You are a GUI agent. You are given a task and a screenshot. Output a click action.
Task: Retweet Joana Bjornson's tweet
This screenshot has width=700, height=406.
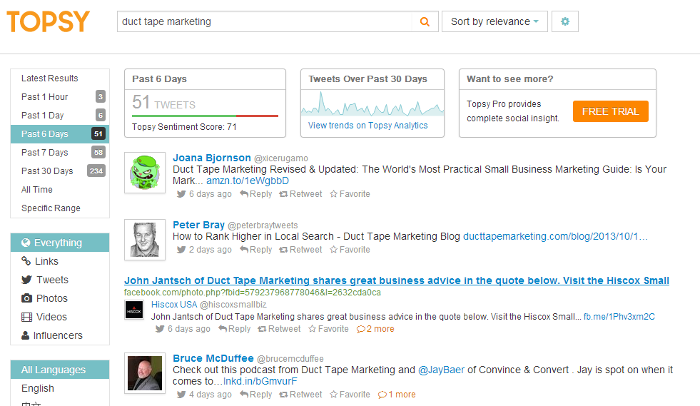pyautogui.click(x=300, y=194)
